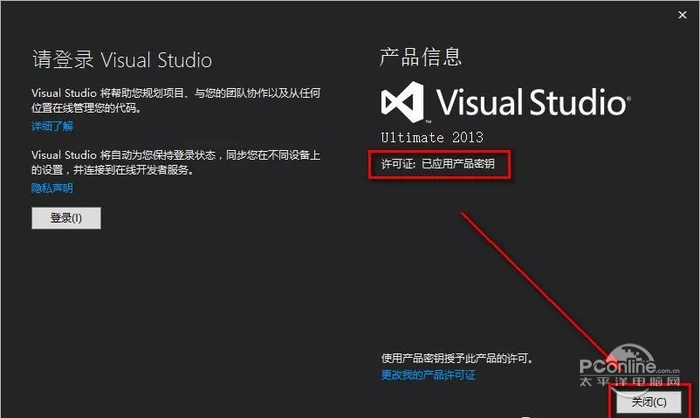
Task: Click the 产品信息 heading
Action: (x=421, y=57)
